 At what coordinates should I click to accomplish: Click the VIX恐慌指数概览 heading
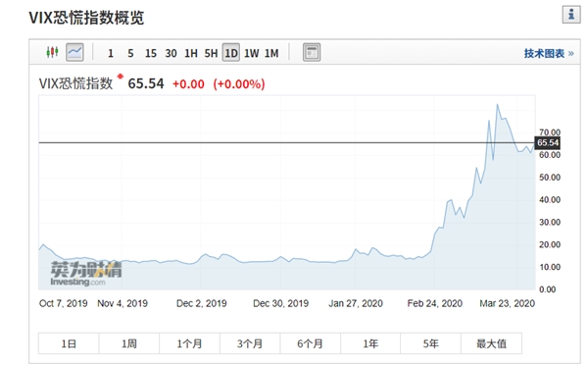(x=86, y=18)
